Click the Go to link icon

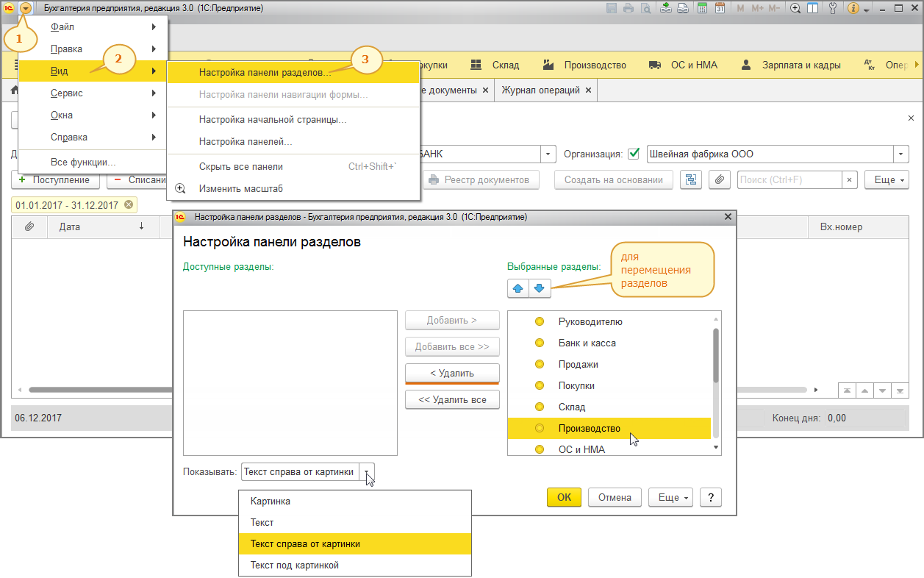(683, 8)
